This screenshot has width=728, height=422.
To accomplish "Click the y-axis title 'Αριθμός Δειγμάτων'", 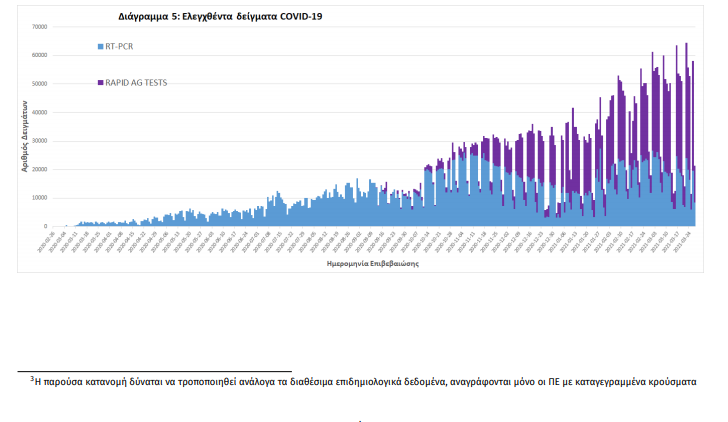I will pos(23,134).
